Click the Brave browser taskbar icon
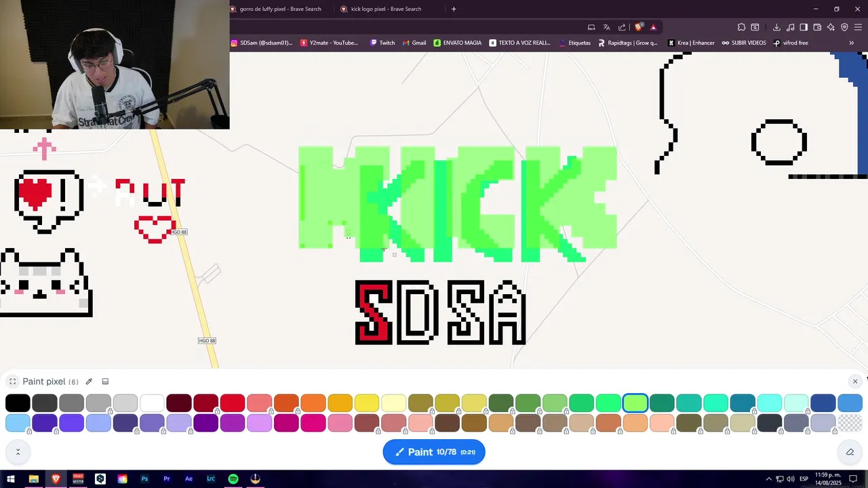The image size is (868, 488). point(56,479)
